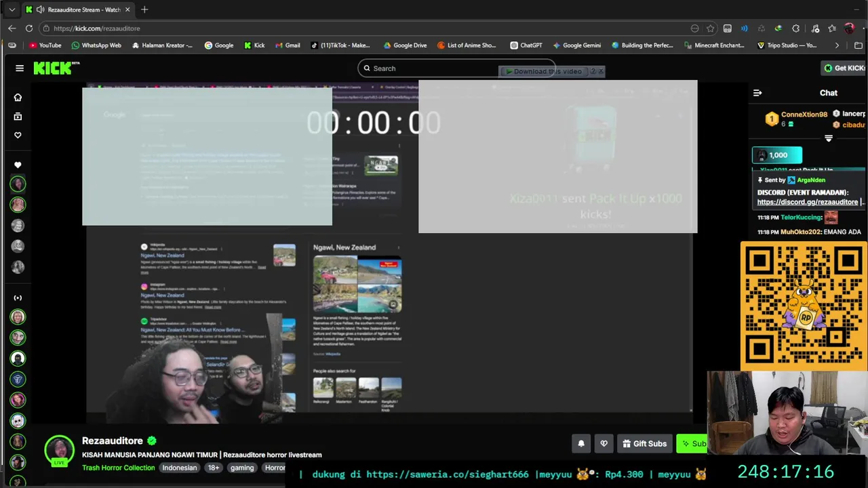
Task: Open Browse icon in Kick sidebar
Action: coord(18,117)
